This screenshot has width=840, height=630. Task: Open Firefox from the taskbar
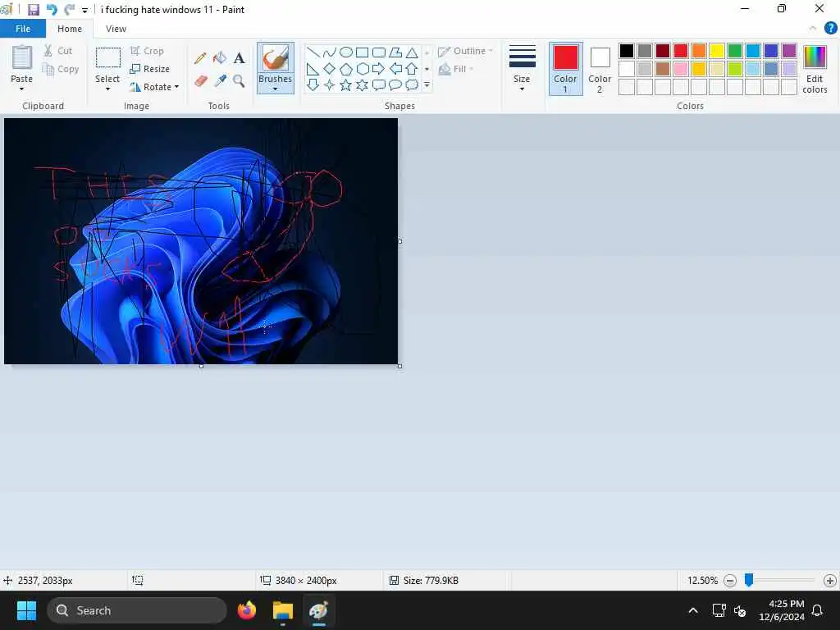tap(246, 610)
